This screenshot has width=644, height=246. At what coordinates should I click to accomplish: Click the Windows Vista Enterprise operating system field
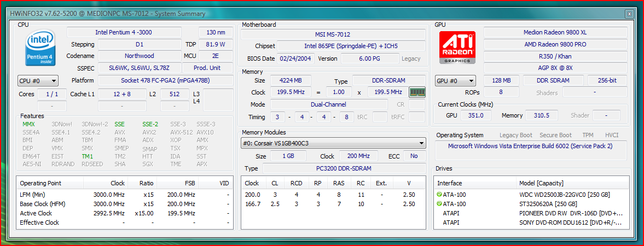[x=530, y=147]
